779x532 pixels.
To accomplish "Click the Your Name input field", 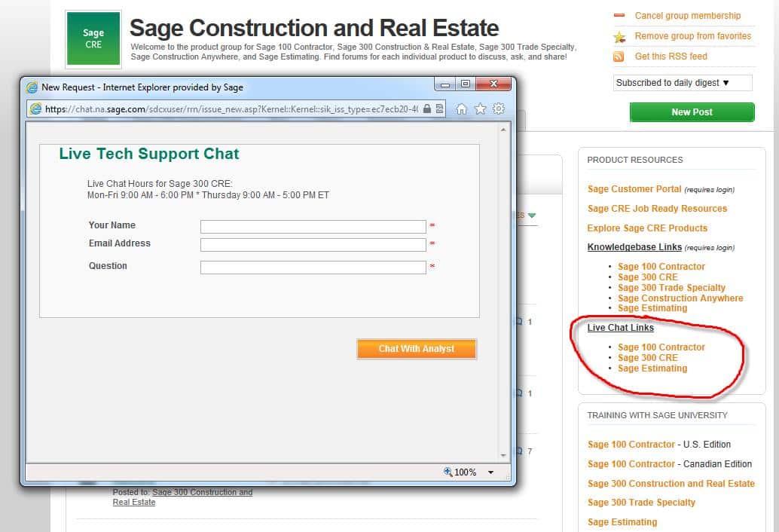I will [x=313, y=227].
